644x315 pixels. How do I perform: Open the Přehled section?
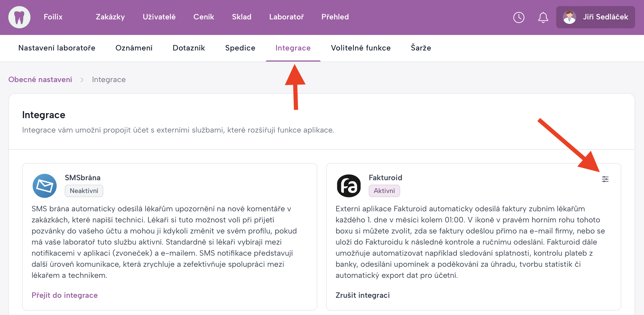click(335, 17)
